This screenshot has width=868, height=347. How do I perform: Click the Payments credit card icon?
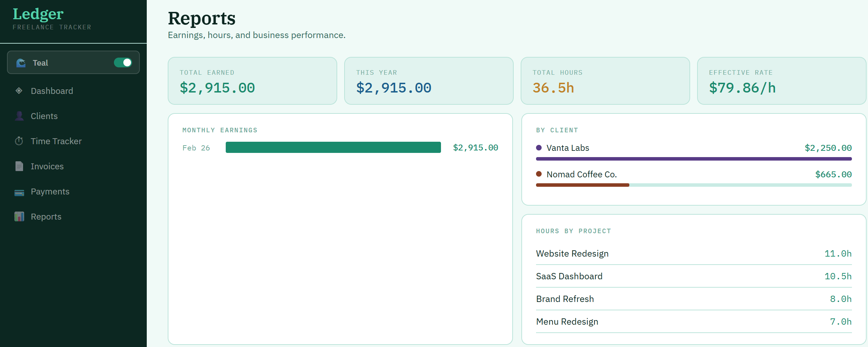tap(19, 192)
